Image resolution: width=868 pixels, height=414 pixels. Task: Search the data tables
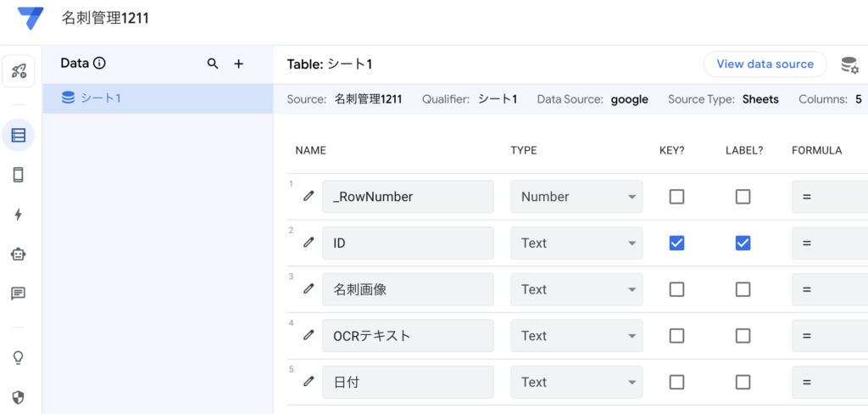click(213, 64)
